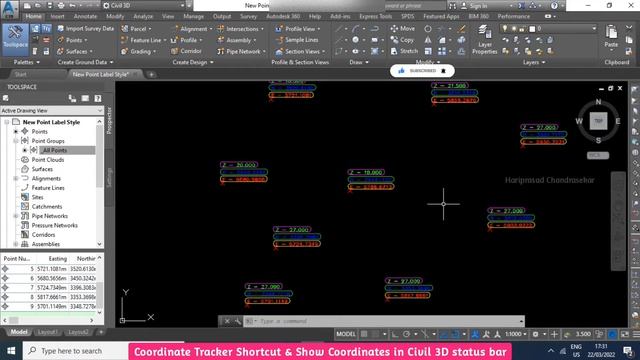Open the Start drawing tab
The width and height of the screenshot is (640, 360).
tap(20, 74)
